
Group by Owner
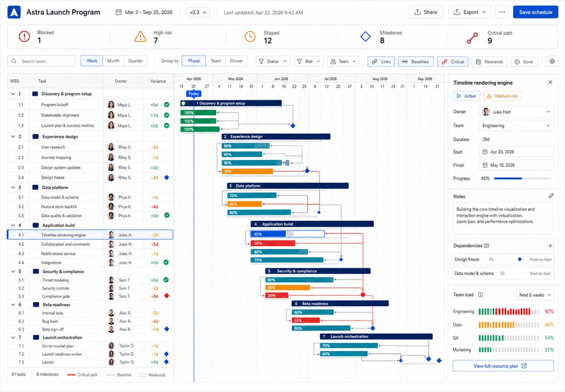(x=236, y=61)
